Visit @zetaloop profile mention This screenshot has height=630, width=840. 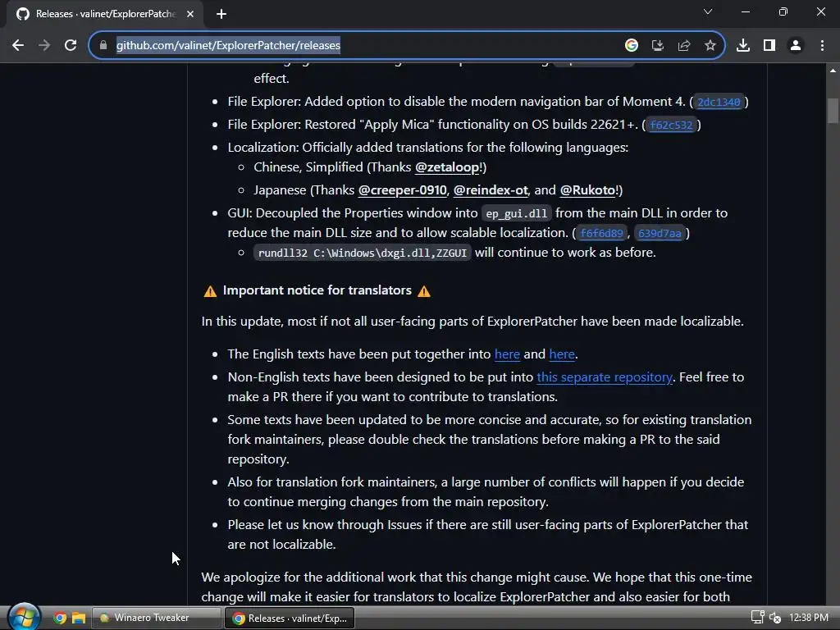pos(449,167)
